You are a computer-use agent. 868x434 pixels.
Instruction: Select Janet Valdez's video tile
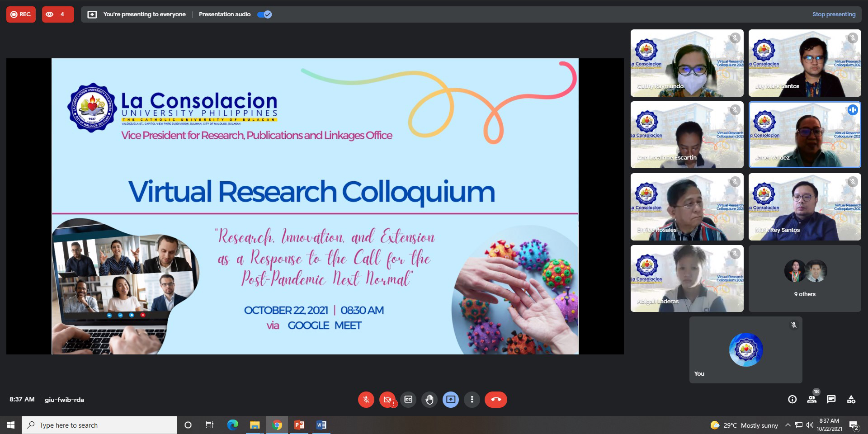click(805, 135)
